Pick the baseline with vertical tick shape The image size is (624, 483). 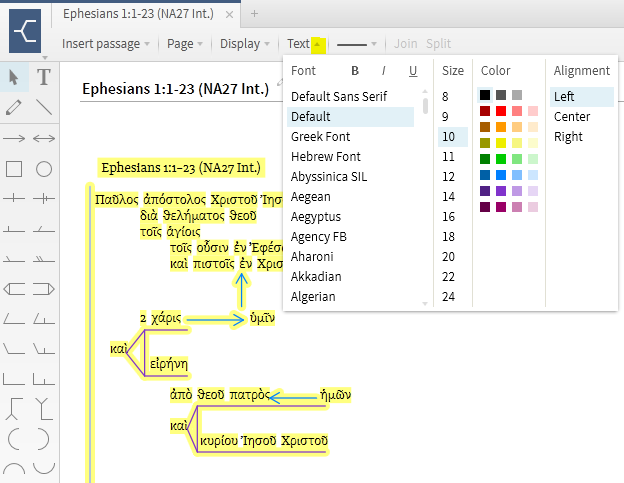(14, 228)
